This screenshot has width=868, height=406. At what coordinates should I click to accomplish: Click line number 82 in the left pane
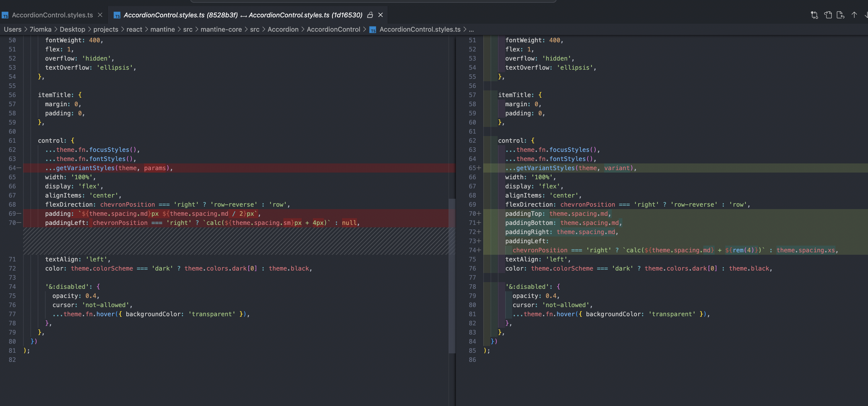[12, 360]
